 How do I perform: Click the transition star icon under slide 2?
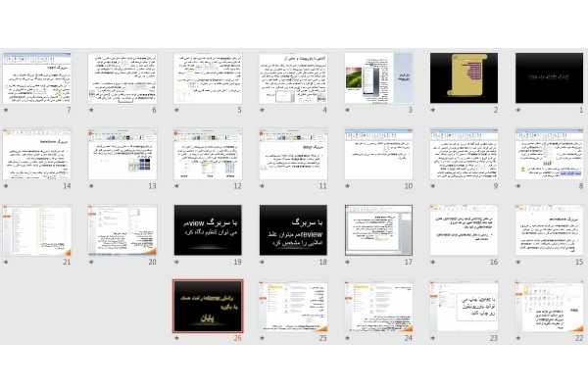[433, 110]
